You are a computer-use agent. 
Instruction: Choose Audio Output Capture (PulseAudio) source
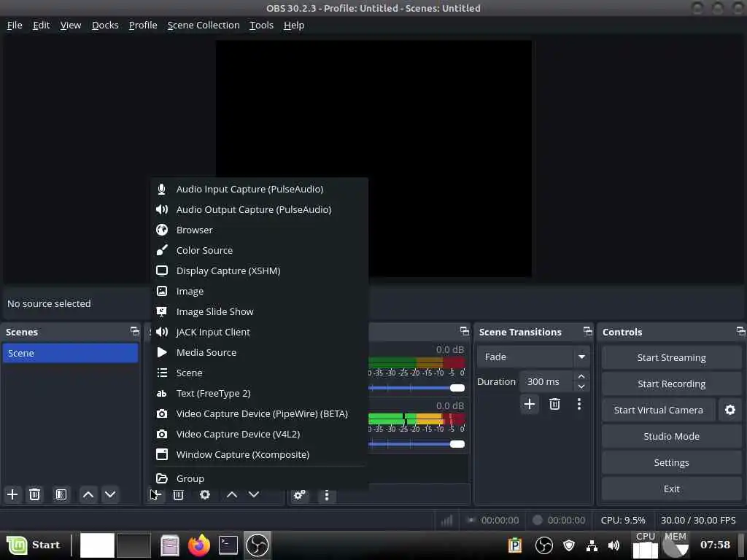tap(260, 209)
